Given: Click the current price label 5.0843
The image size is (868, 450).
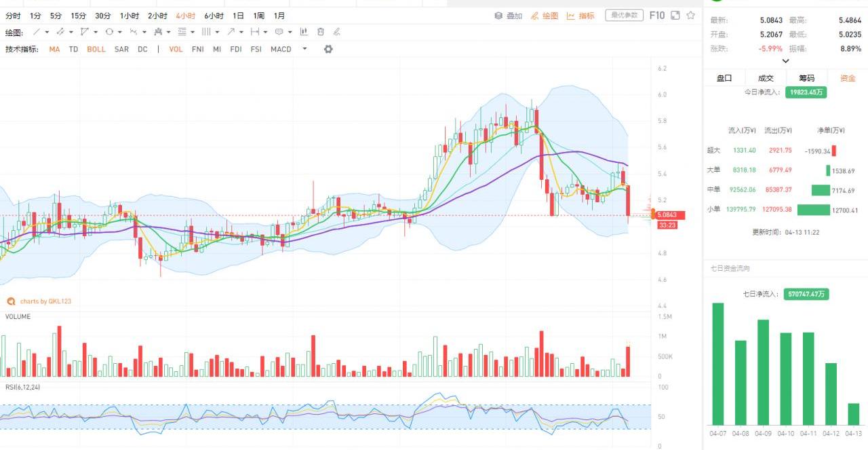Looking at the screenshot, I should (671, 215).
